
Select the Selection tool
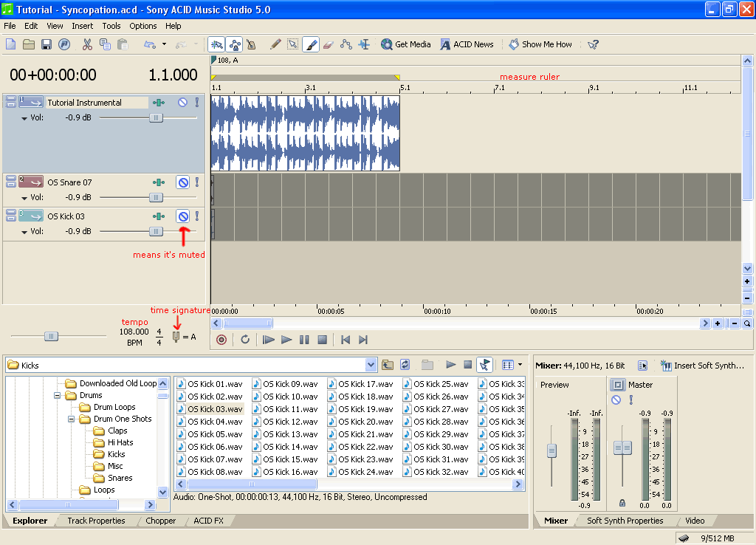292,44
